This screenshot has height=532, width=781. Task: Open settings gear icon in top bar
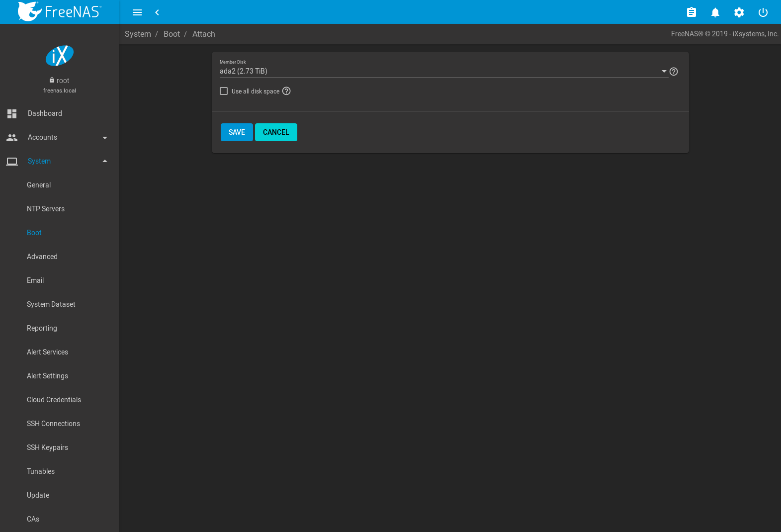coord(739,12)
